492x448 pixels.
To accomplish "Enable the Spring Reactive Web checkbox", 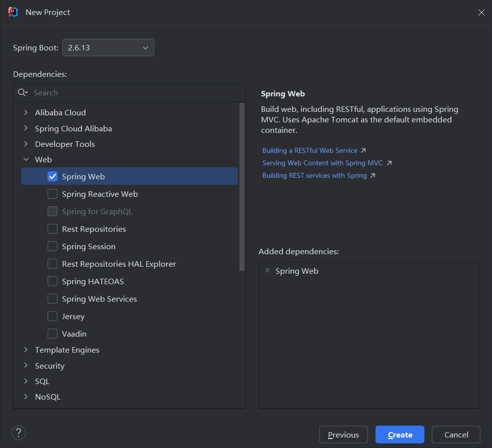I will click(x=52, y=194).
